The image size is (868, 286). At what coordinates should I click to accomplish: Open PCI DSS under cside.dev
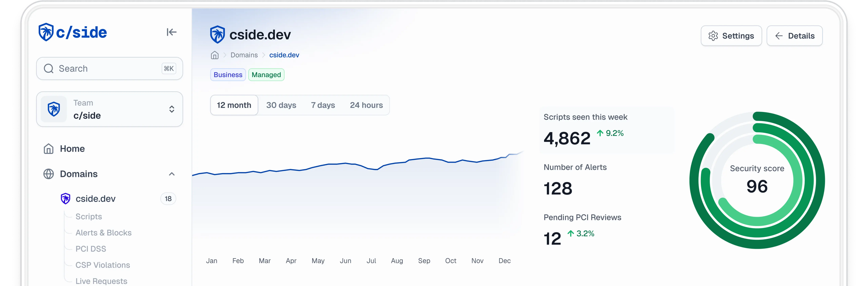click(91, 249)
